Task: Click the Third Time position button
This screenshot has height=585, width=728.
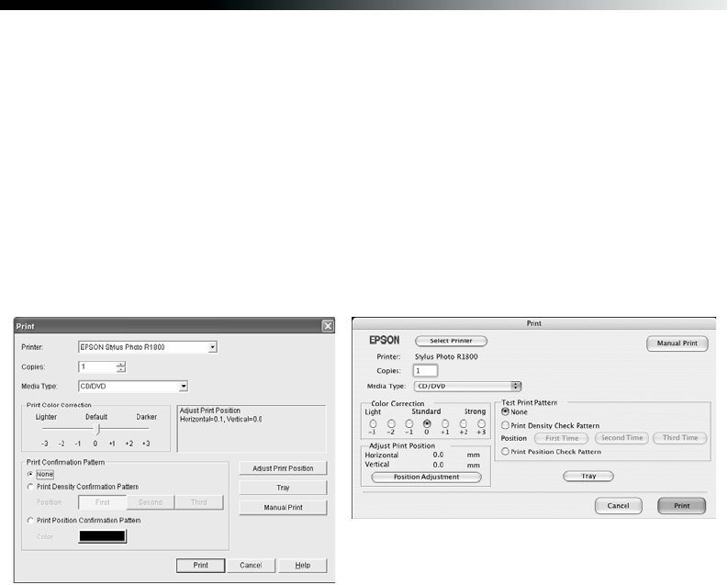Action: [680, 438]
